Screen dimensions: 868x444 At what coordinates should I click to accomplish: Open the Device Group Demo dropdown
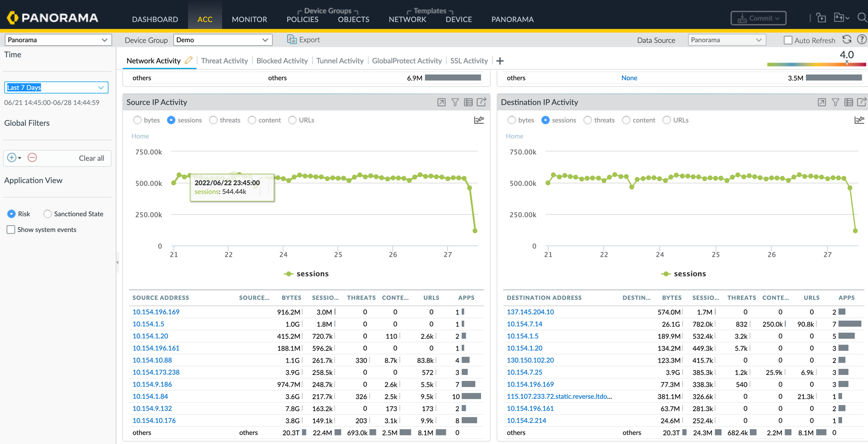pos(223,40)
